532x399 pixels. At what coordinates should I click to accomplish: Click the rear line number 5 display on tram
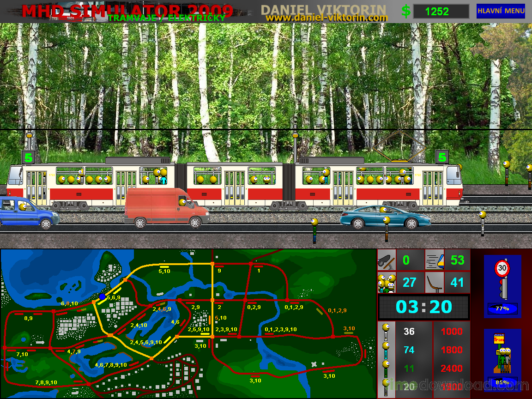point(28,158)
